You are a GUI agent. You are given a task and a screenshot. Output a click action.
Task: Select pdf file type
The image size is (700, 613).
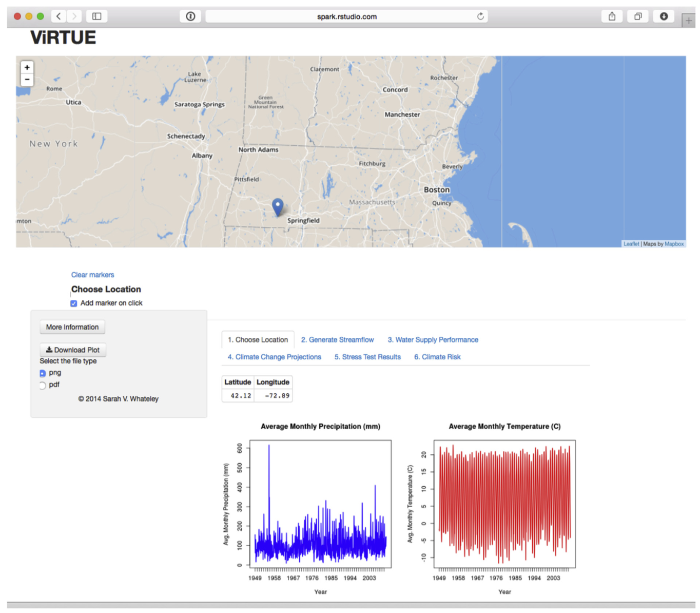point(43,385)
